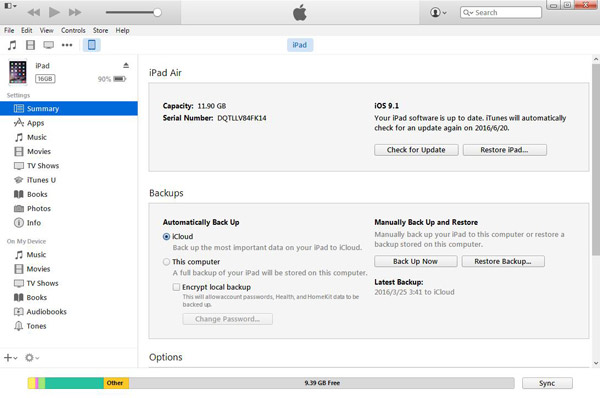Open Apps in the Settings sidebar

(x=69, y=123)
